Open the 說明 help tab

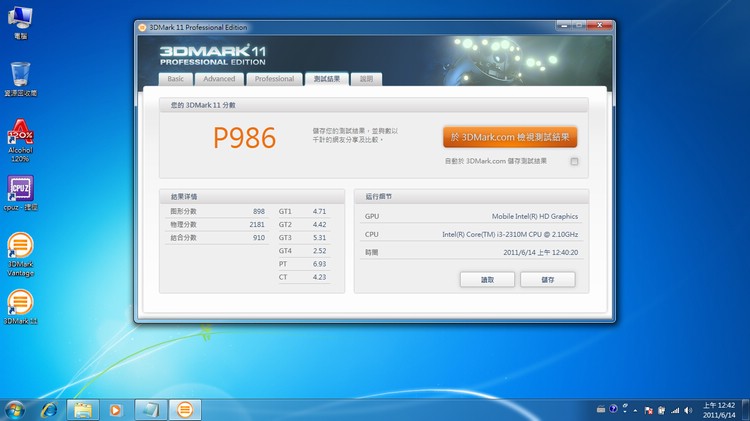tap(366, 79)
